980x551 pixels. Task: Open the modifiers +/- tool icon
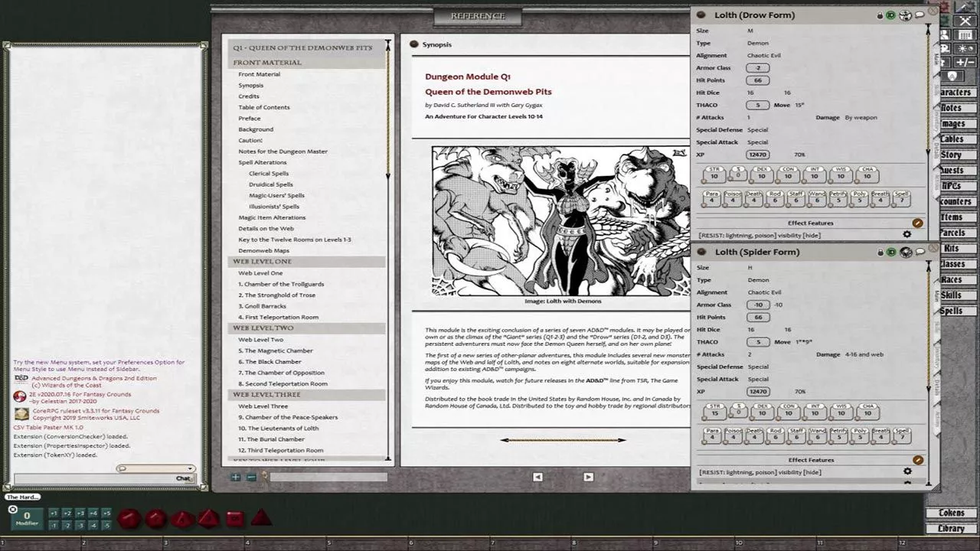pos(965,62)
